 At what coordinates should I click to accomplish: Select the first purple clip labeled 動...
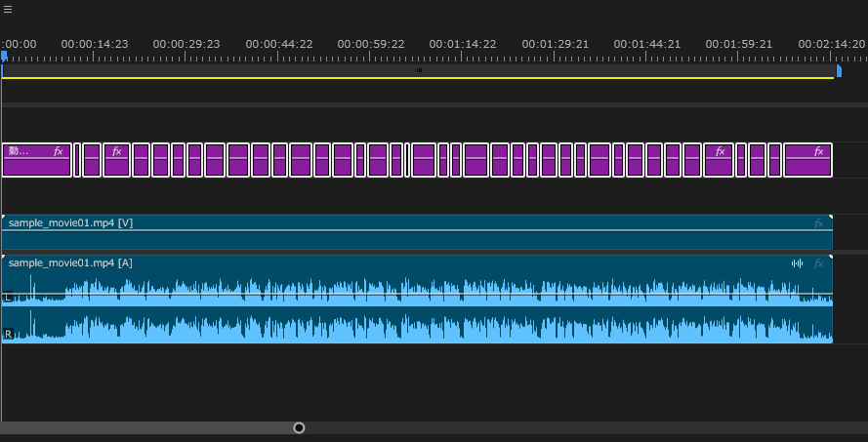click(x=37, y=160)
